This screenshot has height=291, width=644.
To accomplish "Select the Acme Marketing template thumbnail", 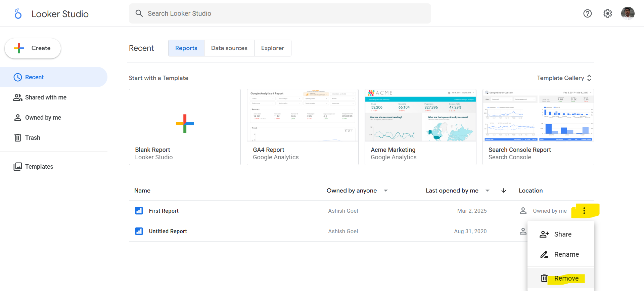I will click(420, 115).
